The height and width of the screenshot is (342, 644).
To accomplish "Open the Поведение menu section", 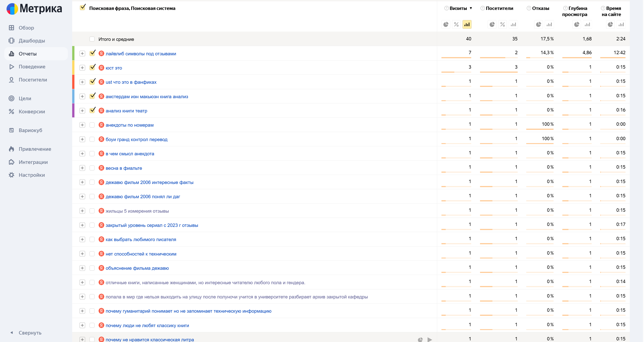I will [x=32, y=67].
